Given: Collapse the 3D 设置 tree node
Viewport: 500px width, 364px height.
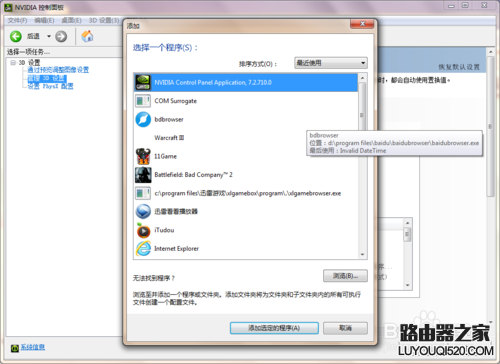Looking at the screenshot, I should 13,62.
